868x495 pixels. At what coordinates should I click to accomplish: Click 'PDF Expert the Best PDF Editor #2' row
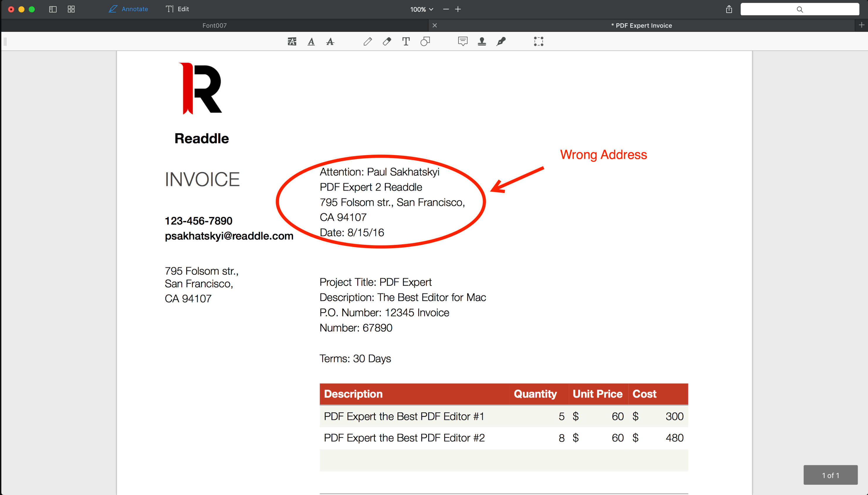pyautogui.click(x=504, y=438)
